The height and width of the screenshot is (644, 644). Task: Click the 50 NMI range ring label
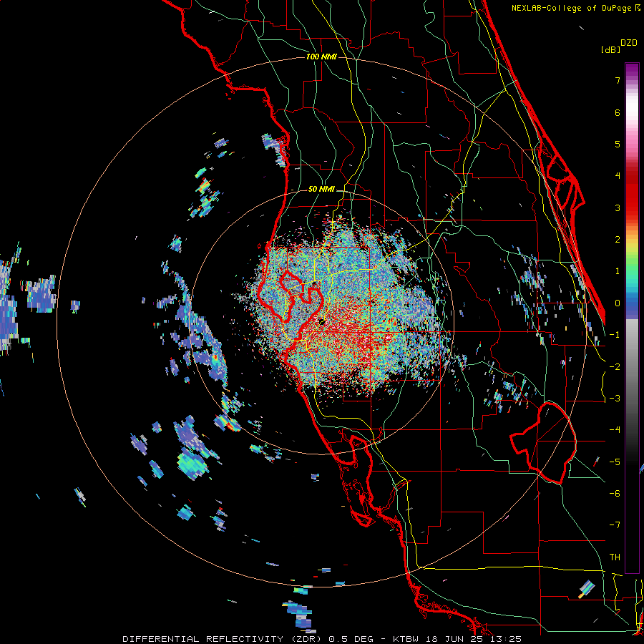(321, 190)
